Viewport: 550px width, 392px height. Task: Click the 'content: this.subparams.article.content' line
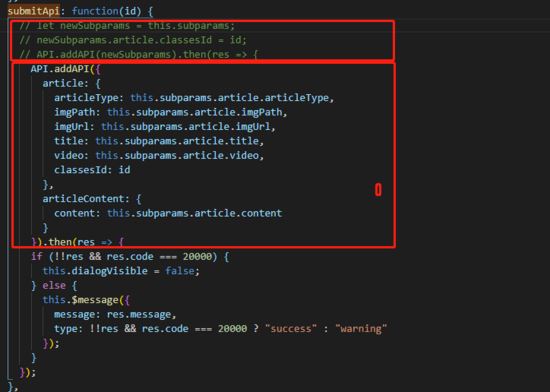[x=168, y=213]
